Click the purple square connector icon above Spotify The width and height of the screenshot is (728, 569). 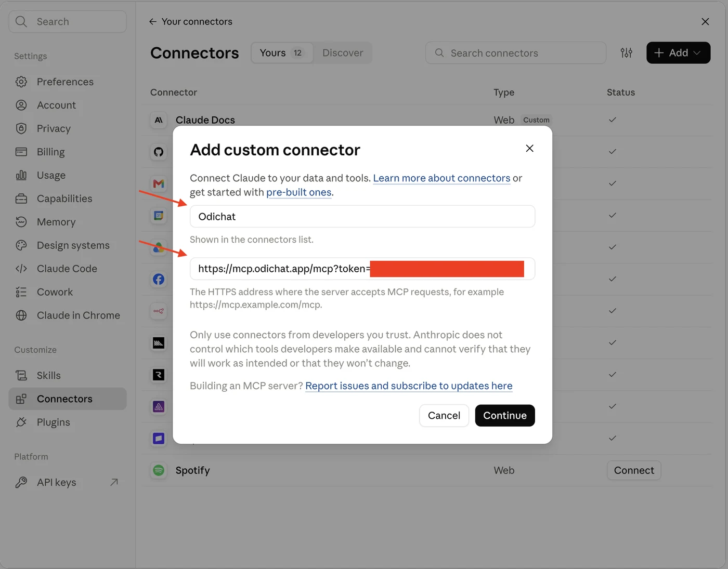click(159, 439)
